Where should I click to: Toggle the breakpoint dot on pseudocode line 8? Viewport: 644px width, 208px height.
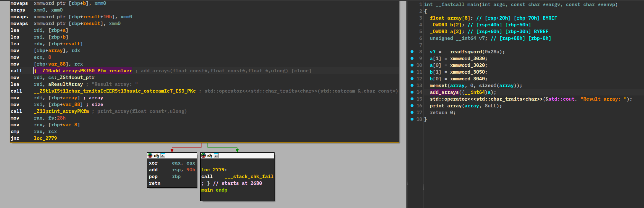pos(412,52)
